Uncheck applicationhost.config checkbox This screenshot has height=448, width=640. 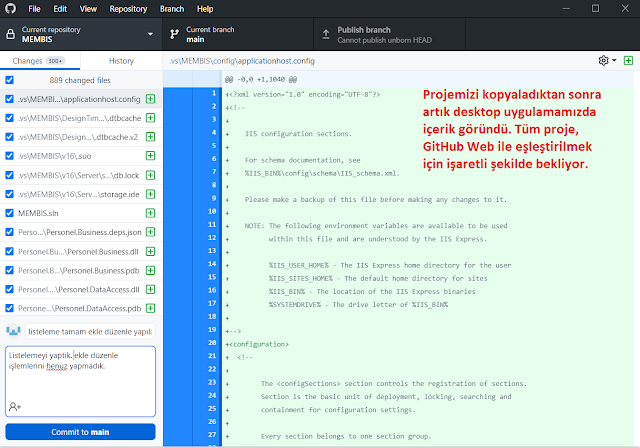[9, 99]
